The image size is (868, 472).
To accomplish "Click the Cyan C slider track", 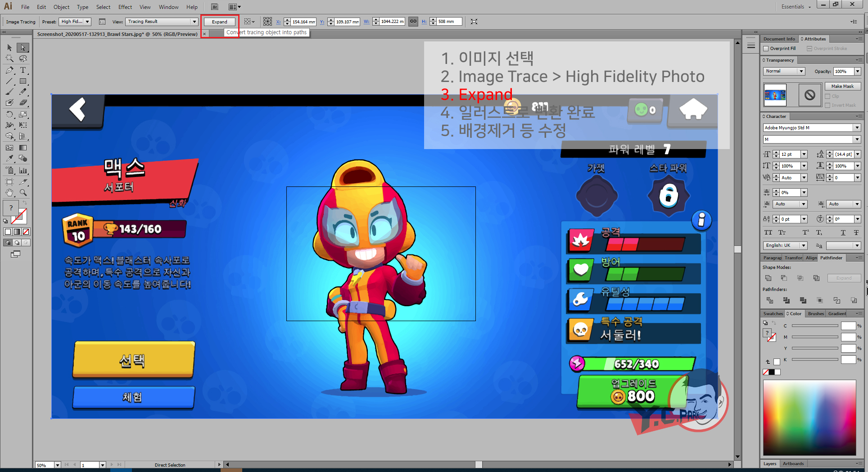I will (x=815, y=326).
